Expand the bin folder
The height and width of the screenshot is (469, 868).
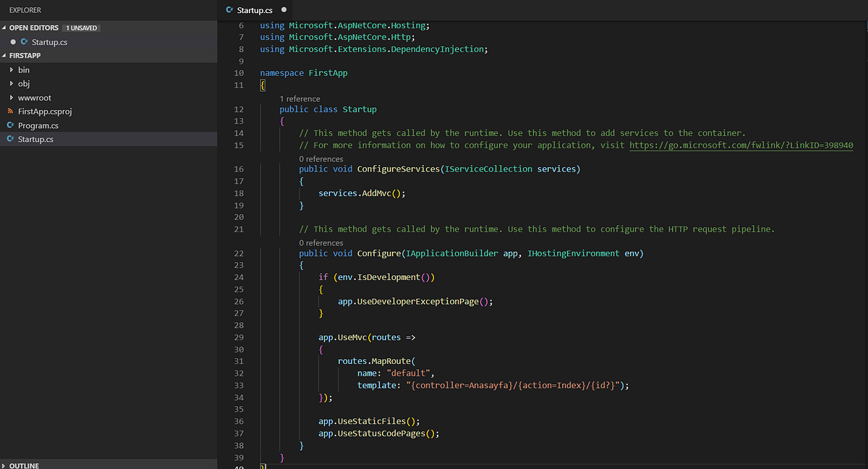click(x=10, y=69)
